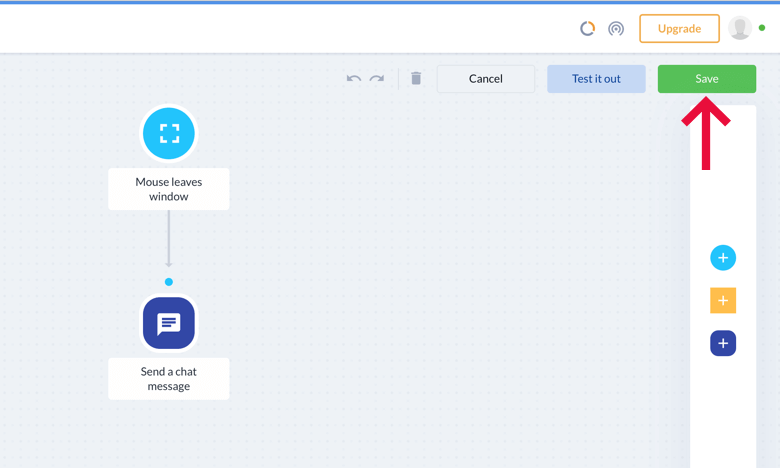
Task: Click the green online status dot
Action: pyautogui.click(x=762, y=28)
